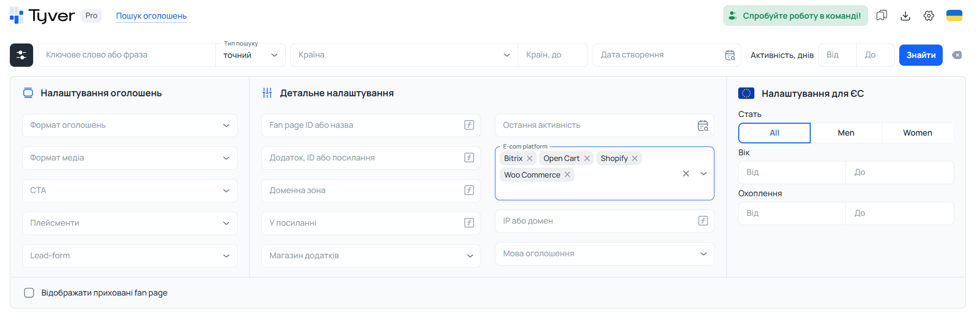The image size is (980, 323).
Task: Select Men gender option
Action: coord(846,133)
